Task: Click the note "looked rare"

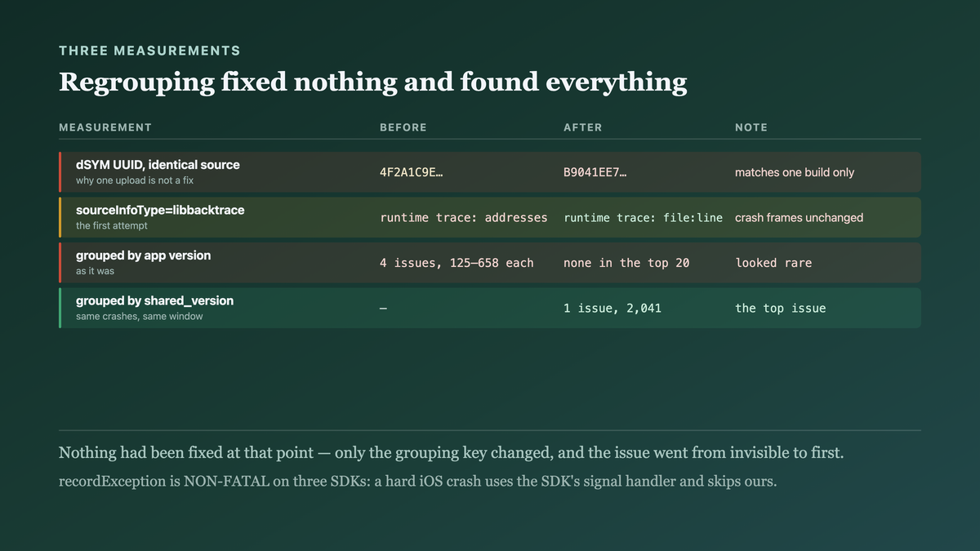Action: (773, 263)
